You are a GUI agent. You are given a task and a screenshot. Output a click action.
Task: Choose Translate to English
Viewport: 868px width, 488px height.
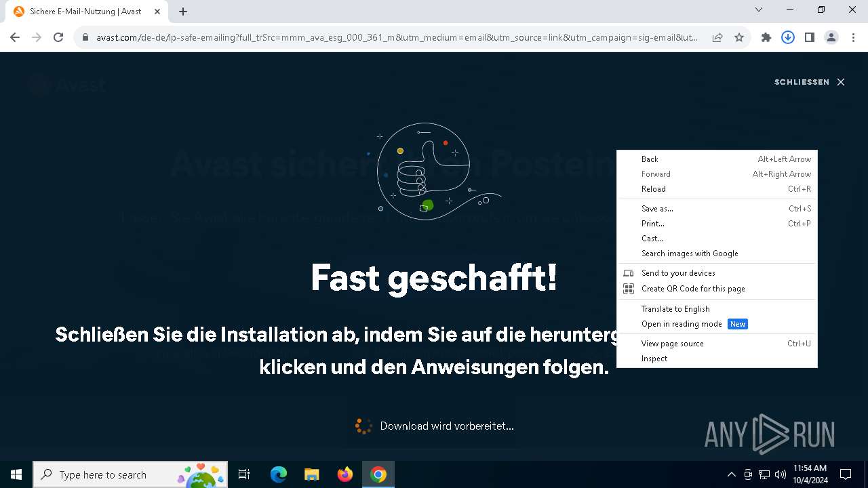pos(717,309)
